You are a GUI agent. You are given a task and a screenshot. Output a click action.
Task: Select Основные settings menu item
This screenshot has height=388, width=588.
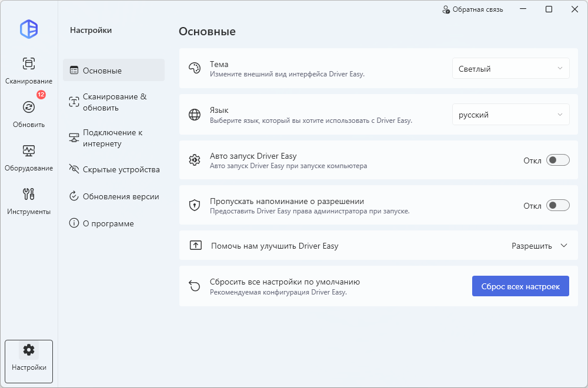click(113, 70)
